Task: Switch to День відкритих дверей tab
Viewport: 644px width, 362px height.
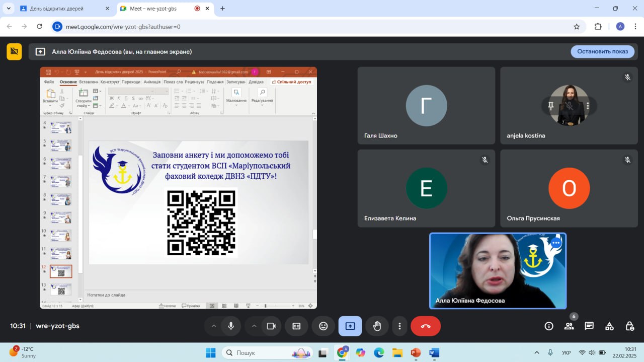Action: coord(57,9)
